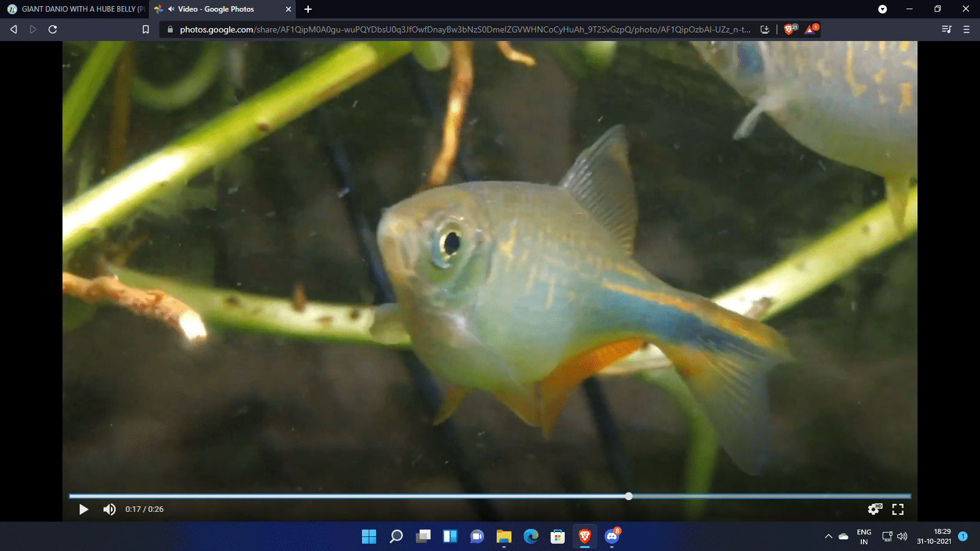Viewport: 980px width, 551px height.
Task: Open Microsoft Store from taskbar
Action: pos(557,536)
